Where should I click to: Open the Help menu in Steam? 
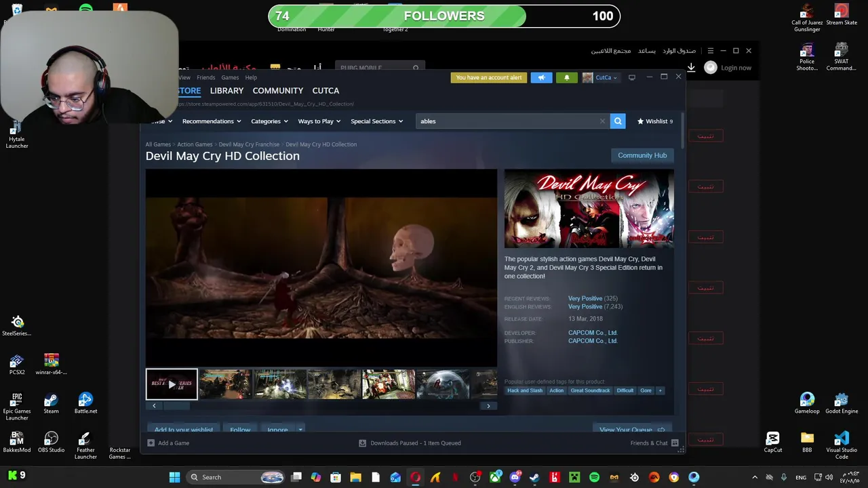point(251,77)
